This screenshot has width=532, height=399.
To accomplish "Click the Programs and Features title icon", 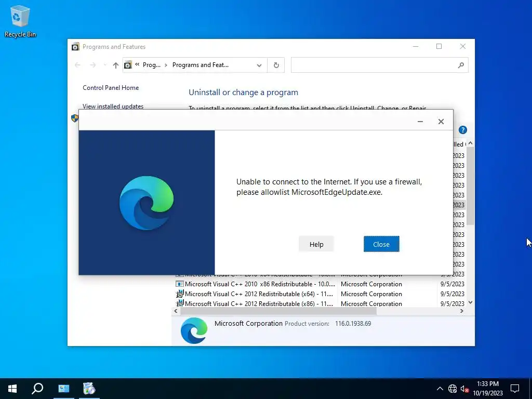I will pyautogui.click(x=75, y=46).
